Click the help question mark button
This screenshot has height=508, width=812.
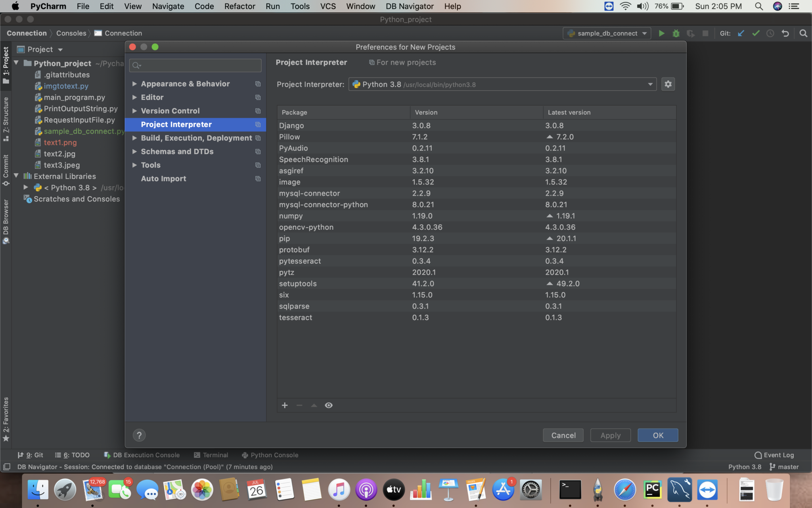point(139,435)
